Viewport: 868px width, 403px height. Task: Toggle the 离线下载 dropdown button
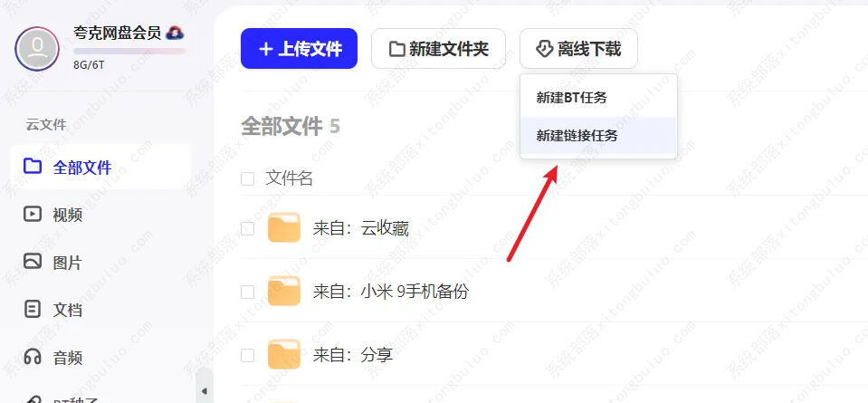click(x=578, y=49)
